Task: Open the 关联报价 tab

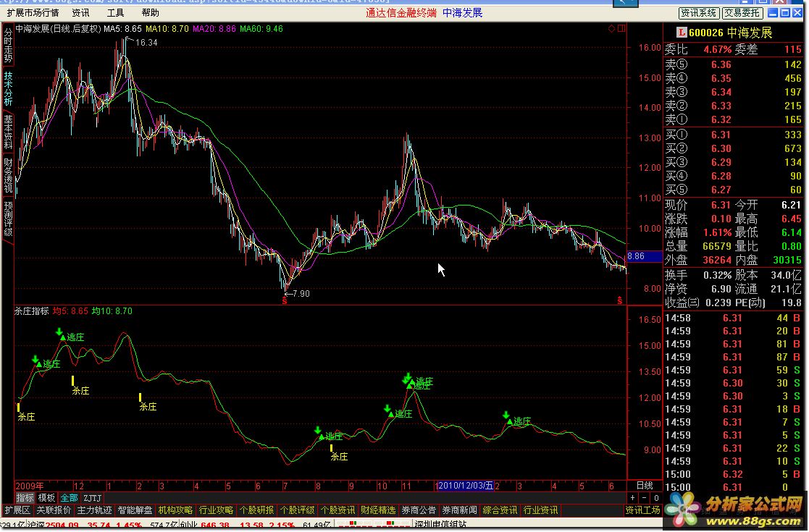Action: 54,510
